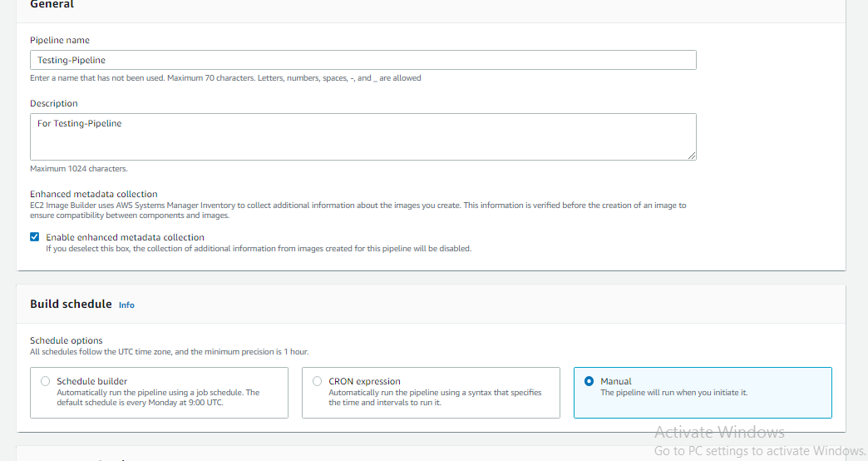Open the Info link beside Build schedule
Viewport: 868px width, 461px height.
126,305
